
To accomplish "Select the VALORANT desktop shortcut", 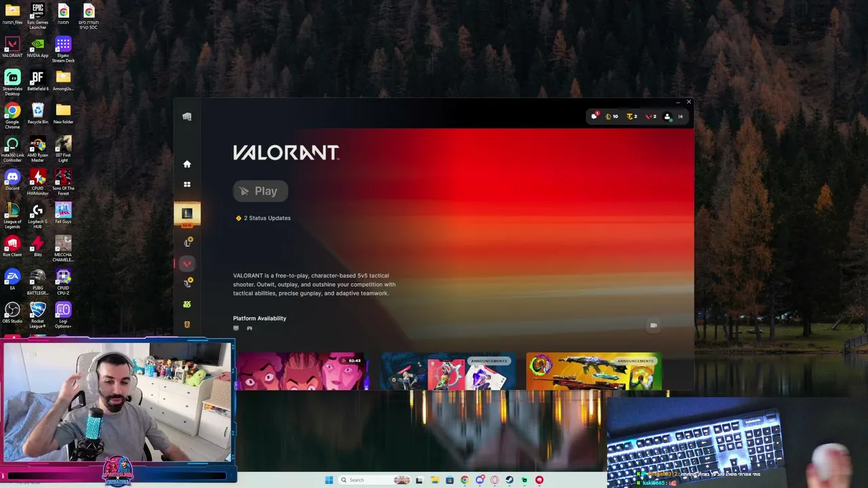I will 12,47.
